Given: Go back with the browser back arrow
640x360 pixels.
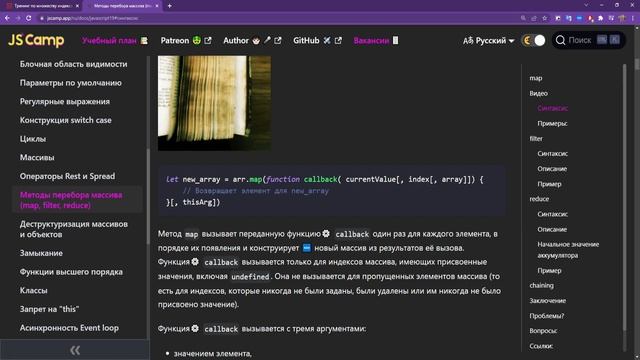Looking at the screenshot, I should [7, 18].
